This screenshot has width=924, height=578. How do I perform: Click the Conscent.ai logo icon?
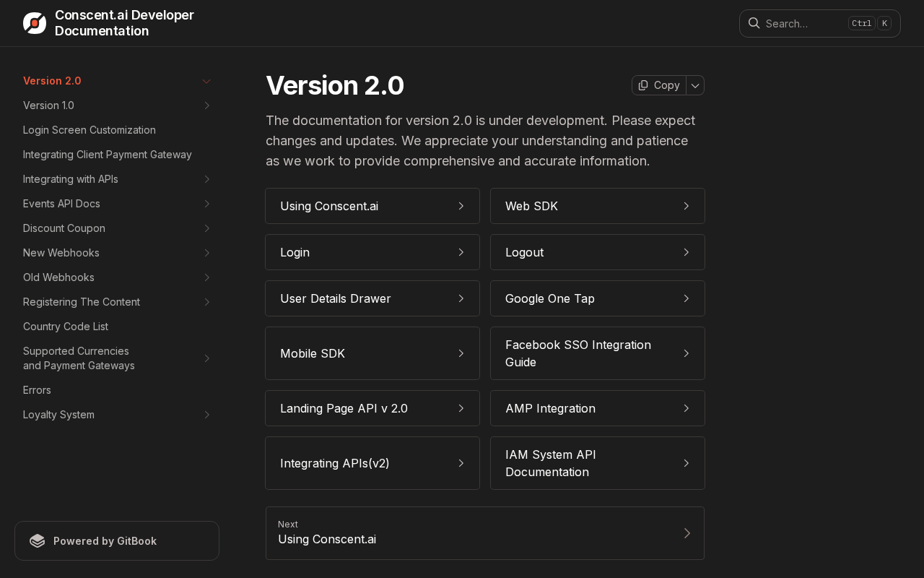tap(35, 23)
